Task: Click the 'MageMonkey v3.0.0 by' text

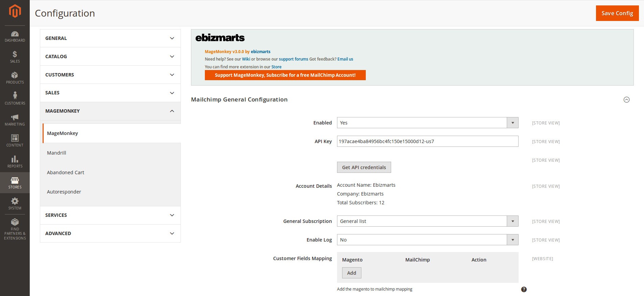Action: click(x=227, y=52)
